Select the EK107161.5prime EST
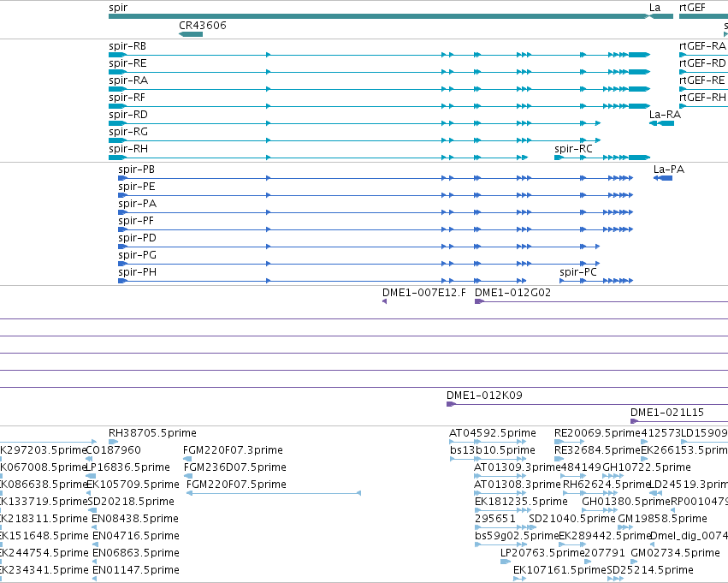Image resolution: width=728 pixels, height=583 pixels. (519, 579)
